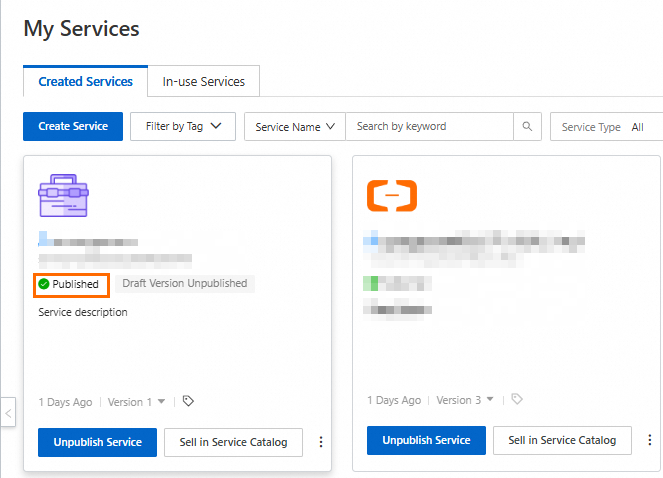Screen dimensions: 663x478
Task: Click the tag icon on first service card
Action: 188,402
